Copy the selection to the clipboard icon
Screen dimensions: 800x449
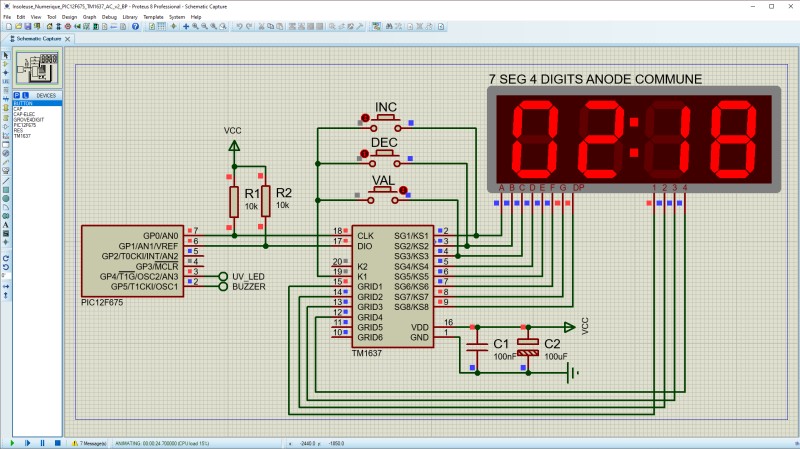(270, 27)
